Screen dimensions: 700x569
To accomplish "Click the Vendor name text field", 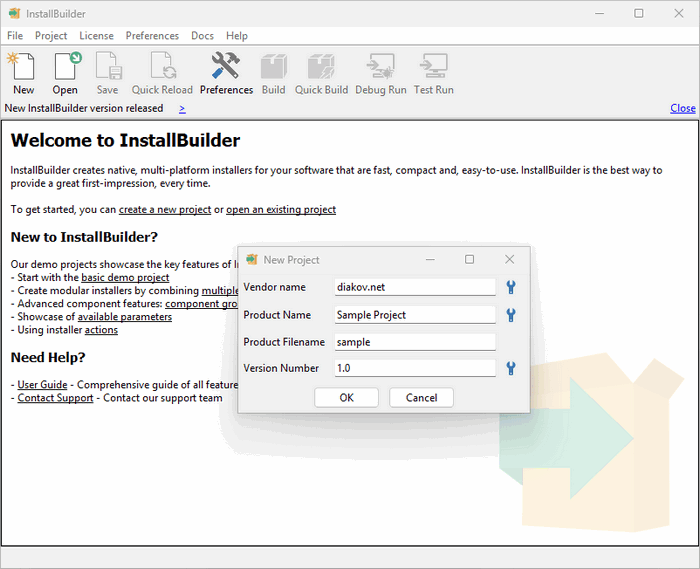I will [414, 287].
